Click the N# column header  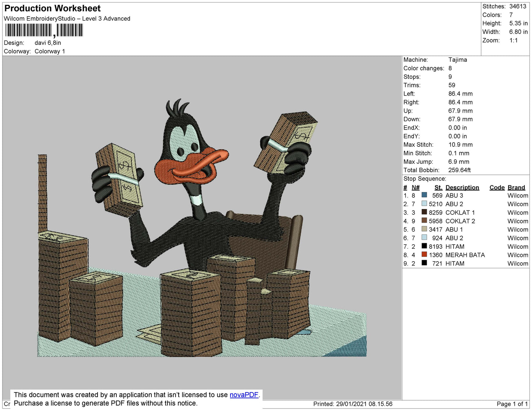[416, 188]
